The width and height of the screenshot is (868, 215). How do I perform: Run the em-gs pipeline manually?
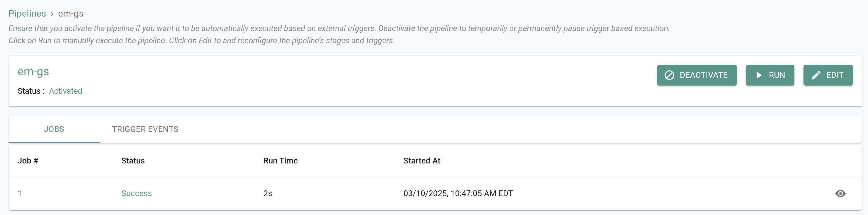(770, 75)
